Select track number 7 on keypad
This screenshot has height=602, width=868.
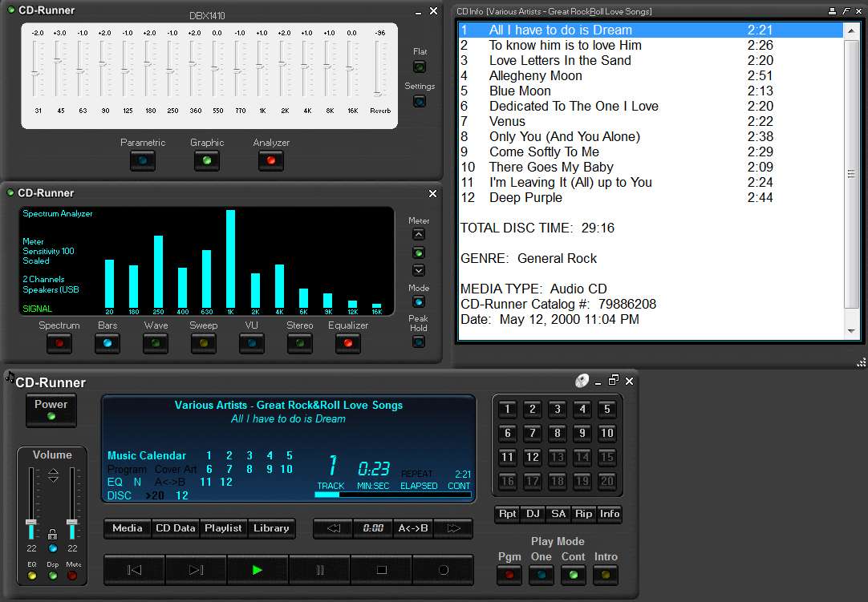pos(533,433)
